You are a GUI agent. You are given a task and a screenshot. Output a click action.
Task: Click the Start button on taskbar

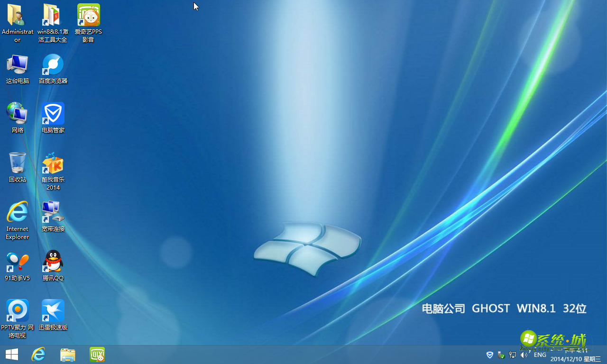(x=11, y=355)
